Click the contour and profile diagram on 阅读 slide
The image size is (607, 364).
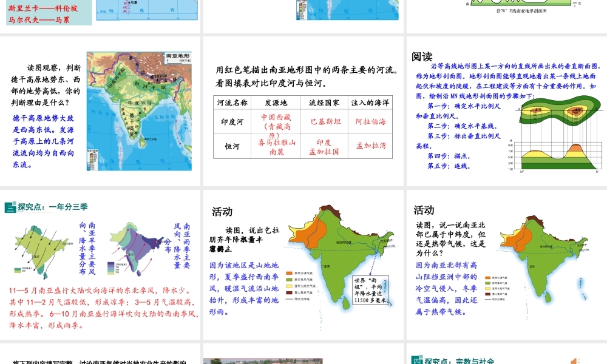(555, 133)
